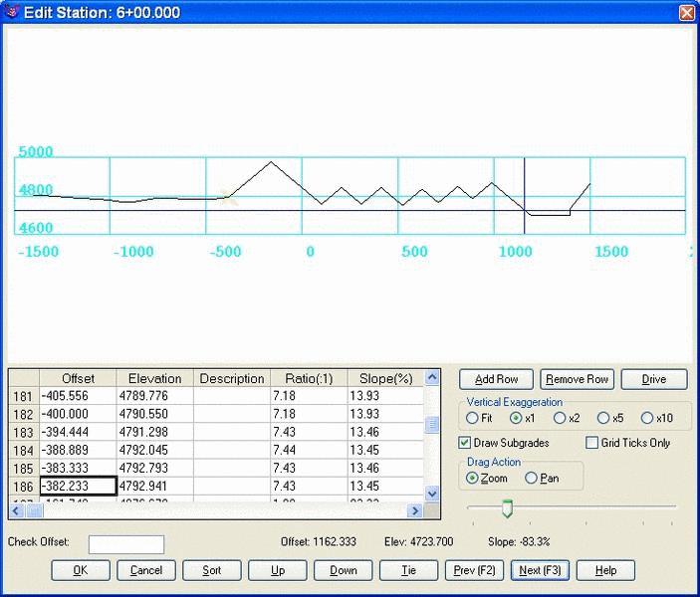
Task: Select row header 182
Action: pyautogui.click(x=24, y=414)
